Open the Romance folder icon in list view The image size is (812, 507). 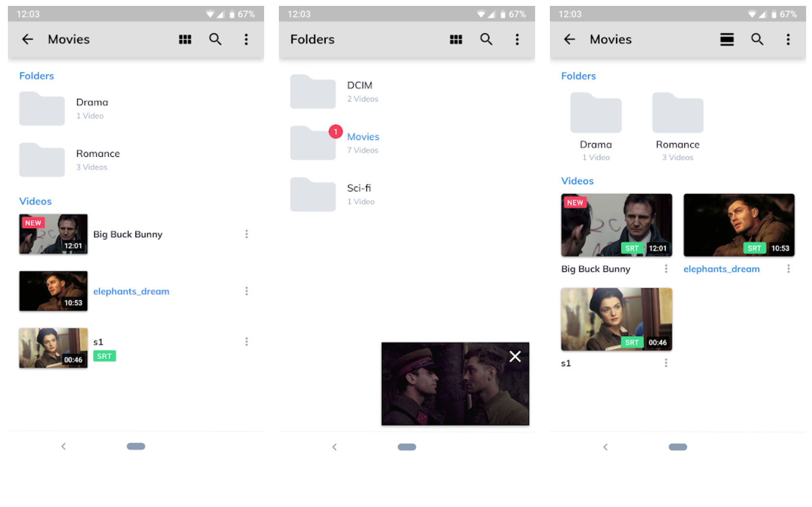click(x=42, y=160)
